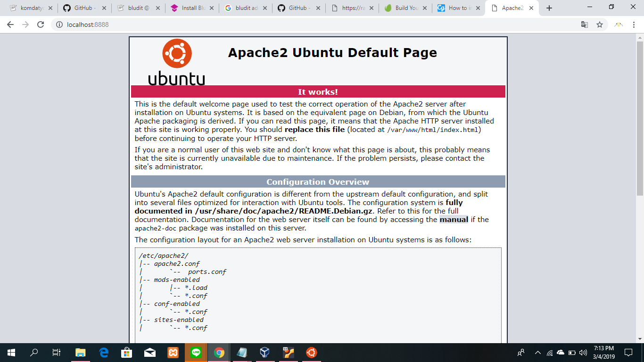Image resolution: width=644 pixels, height=362 pixels.
Task: Open the Chrome three-dot menu
Action: pyautogui.click(x=634, y=25)
